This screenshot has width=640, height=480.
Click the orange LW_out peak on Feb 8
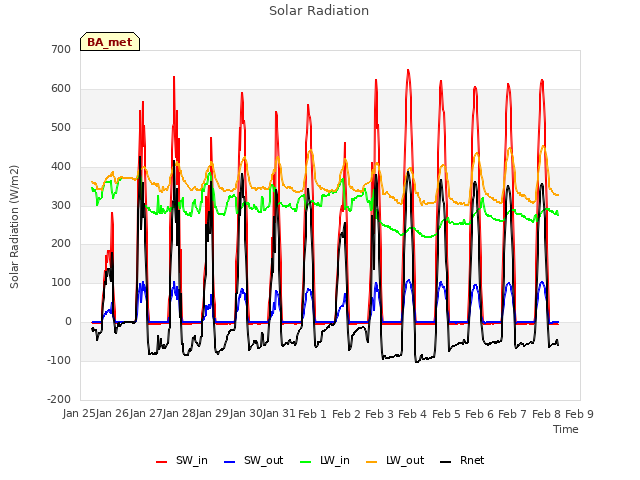point(543,146)
